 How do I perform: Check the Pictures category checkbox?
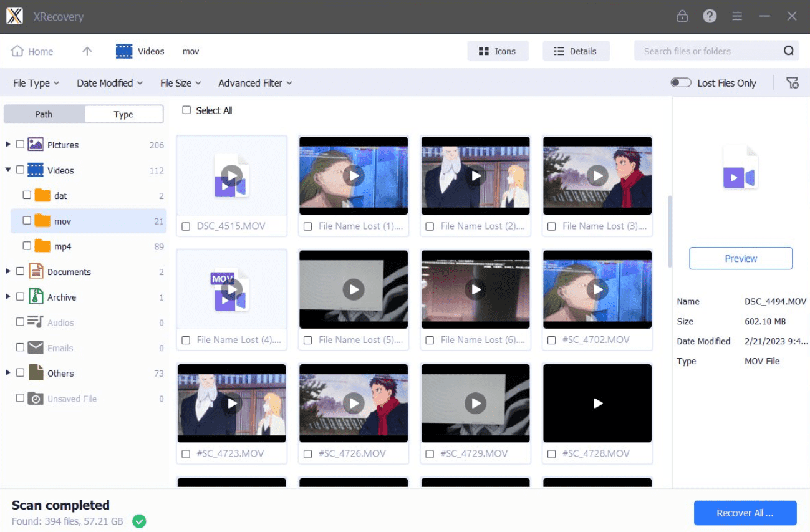click(20, 144)
